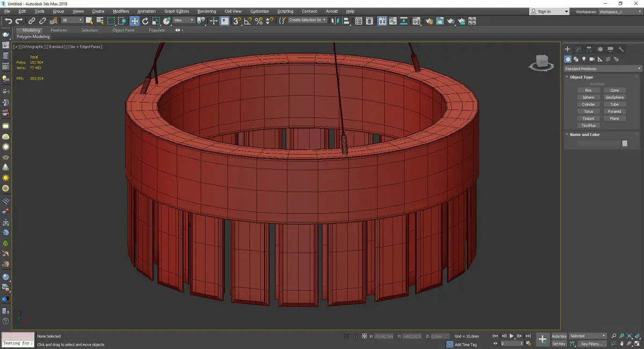The width and height of the screenshot is (644, 349).
Task: Click the Redo arrow in main toolbar
Action: tap(19, 21)
